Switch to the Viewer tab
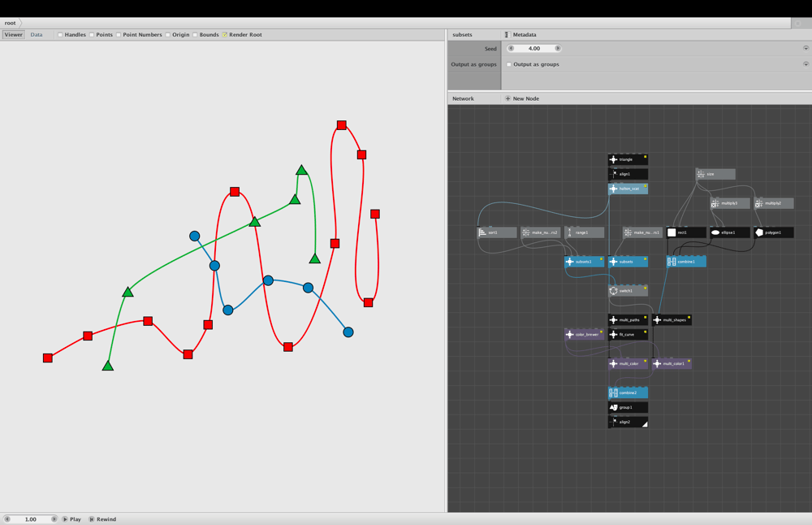The width and height of the screenshot is (812, 525). pos(14,35)
